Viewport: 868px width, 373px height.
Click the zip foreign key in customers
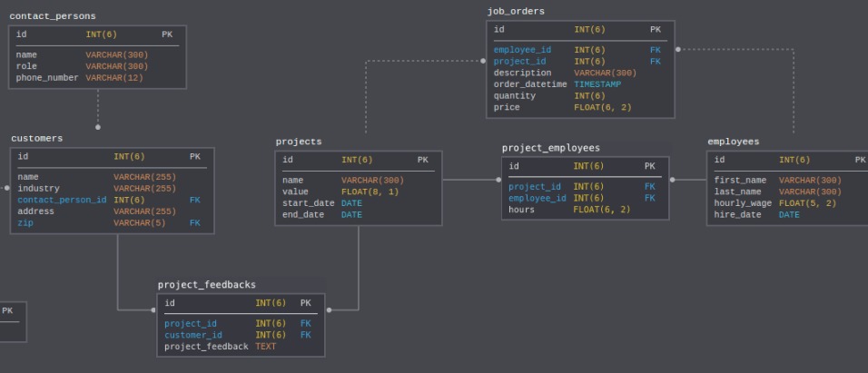click(25, 222)
